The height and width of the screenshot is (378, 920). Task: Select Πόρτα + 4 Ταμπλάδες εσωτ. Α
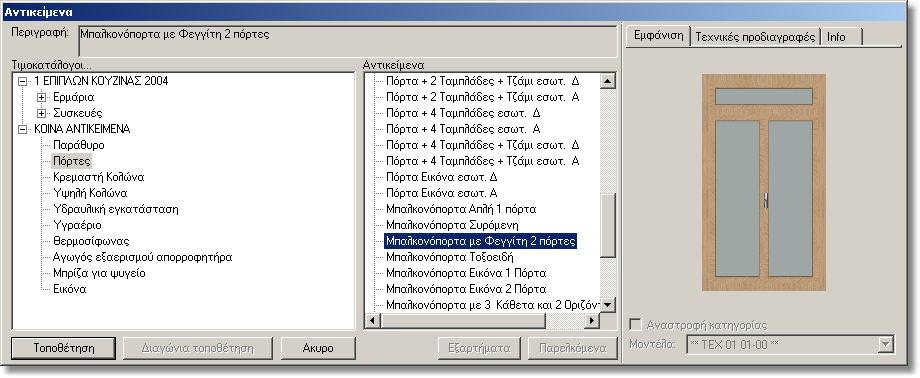click(x=463, y=129)
